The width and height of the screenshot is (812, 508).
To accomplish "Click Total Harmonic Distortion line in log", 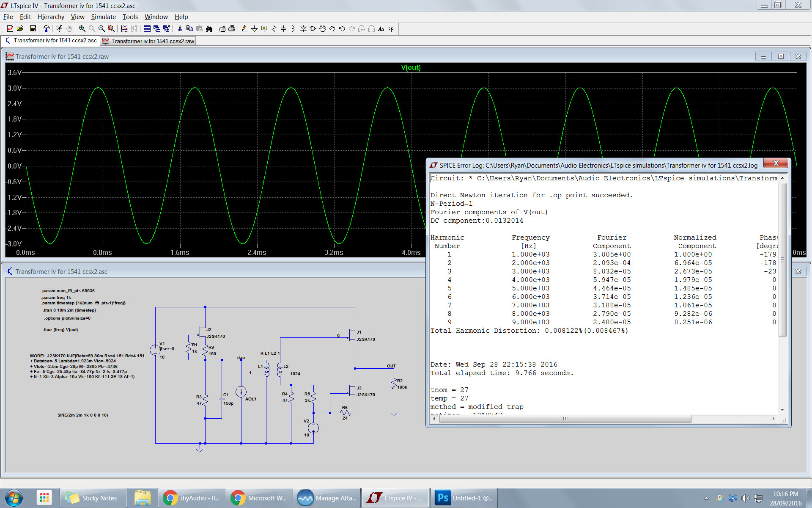I will [529, 331].
